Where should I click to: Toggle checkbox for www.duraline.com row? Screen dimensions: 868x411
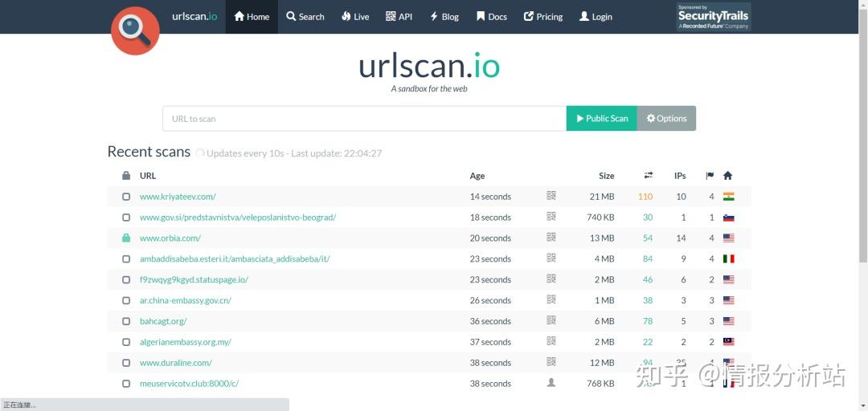click(126, 362)
